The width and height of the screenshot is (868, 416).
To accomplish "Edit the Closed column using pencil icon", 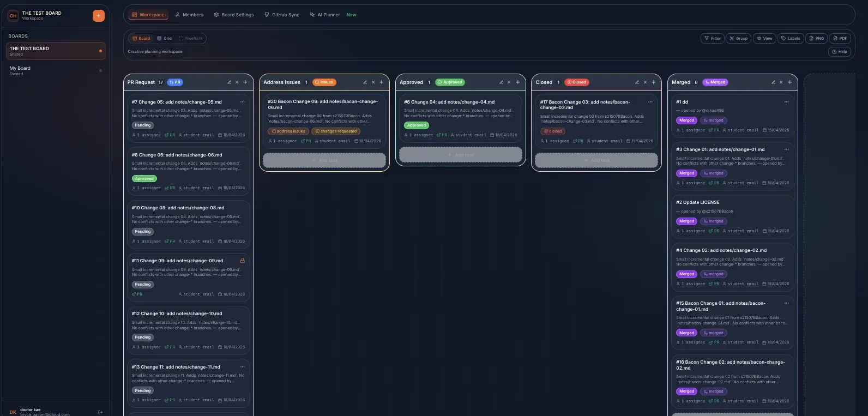I will click(637, 82).
